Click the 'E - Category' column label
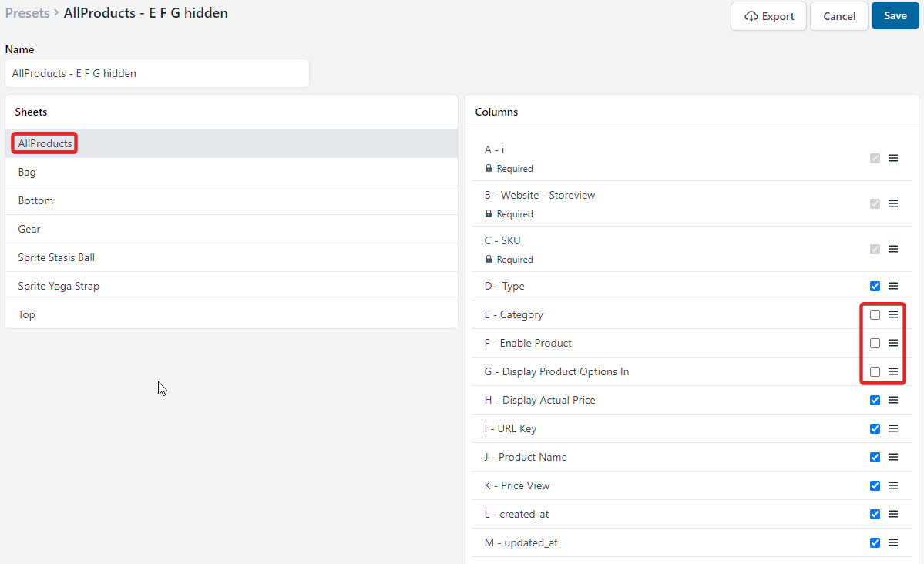Screen dimensions: 924x564 tap(514, 314)
